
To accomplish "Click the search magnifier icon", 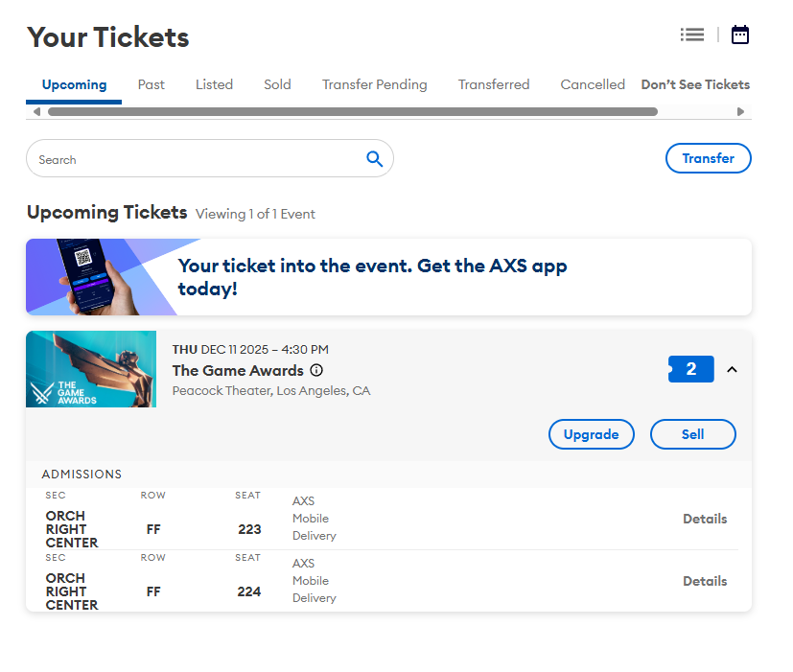I will click(374, 159).
